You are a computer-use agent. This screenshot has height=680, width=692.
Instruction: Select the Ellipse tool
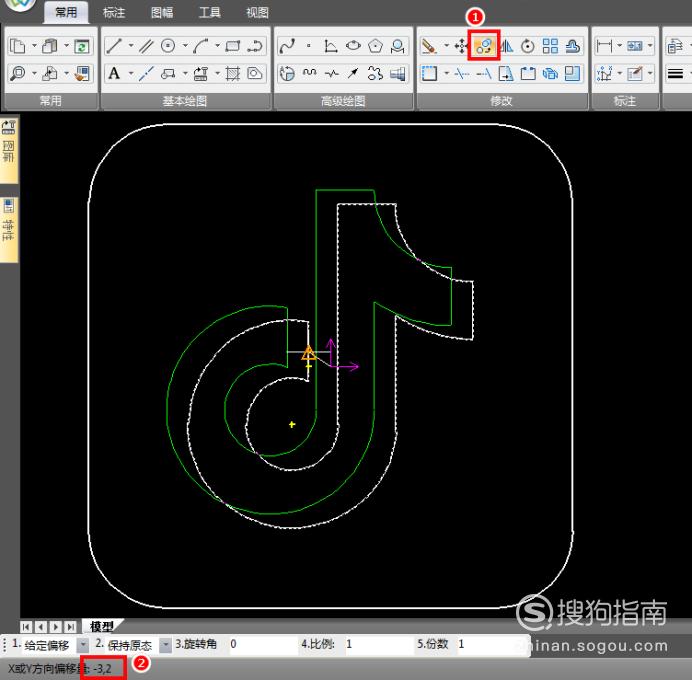coord(354,45)
